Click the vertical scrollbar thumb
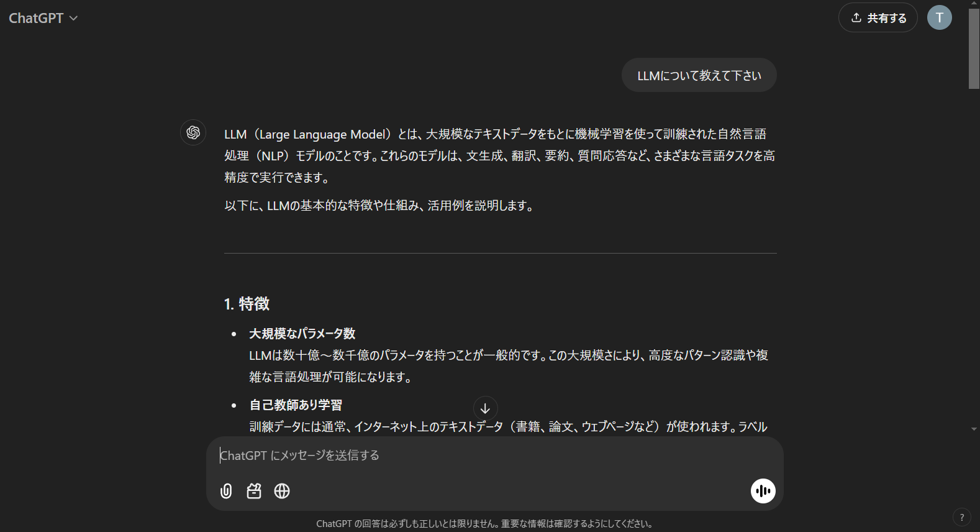 point(974,48)
